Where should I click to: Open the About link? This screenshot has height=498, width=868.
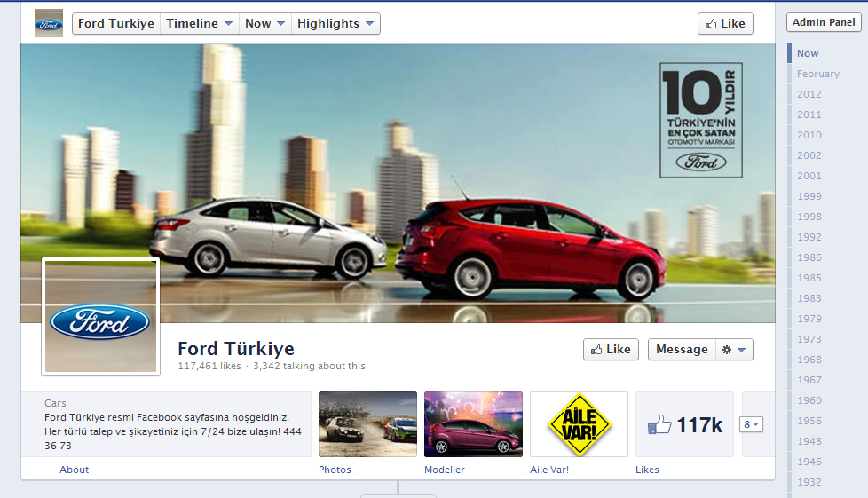click(75, 470)
